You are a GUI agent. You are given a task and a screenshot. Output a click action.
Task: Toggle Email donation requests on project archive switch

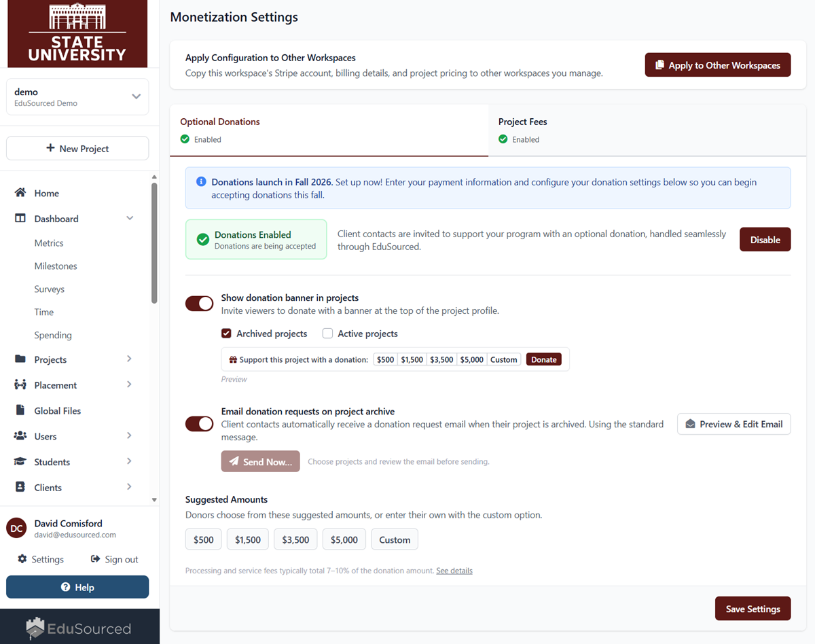click(200, 424)
